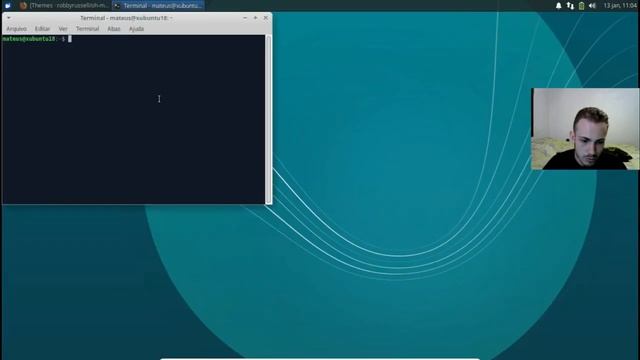Open the Editar menu in Terminal
Screen dimensions: 640x360
(42, 29)
